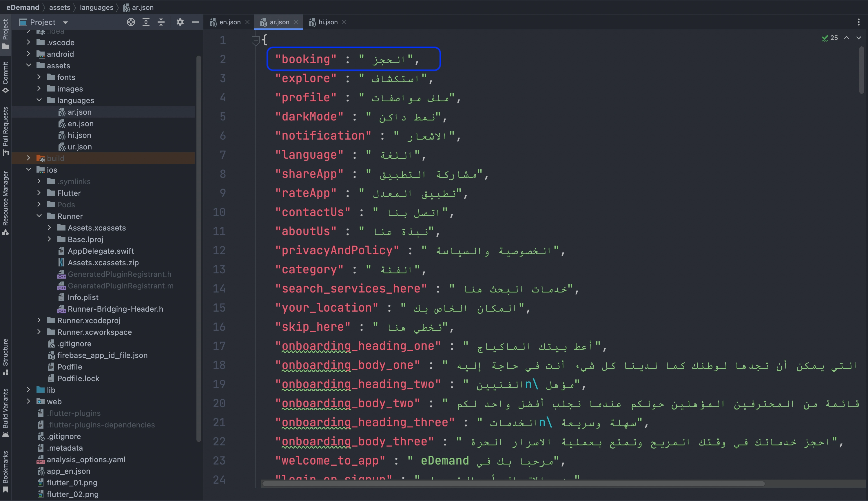Select app_en.json in the tree
The height and width of the screenshot is (501, 868).
coord(68,471)
